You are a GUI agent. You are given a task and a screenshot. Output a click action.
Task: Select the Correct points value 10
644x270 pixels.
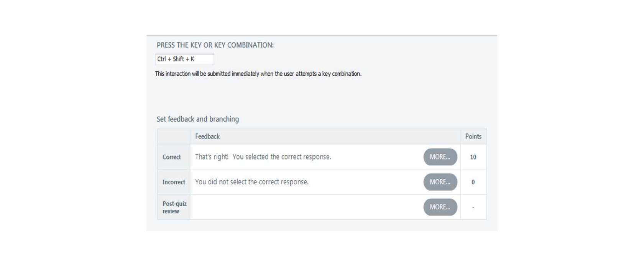pos(473,157)
